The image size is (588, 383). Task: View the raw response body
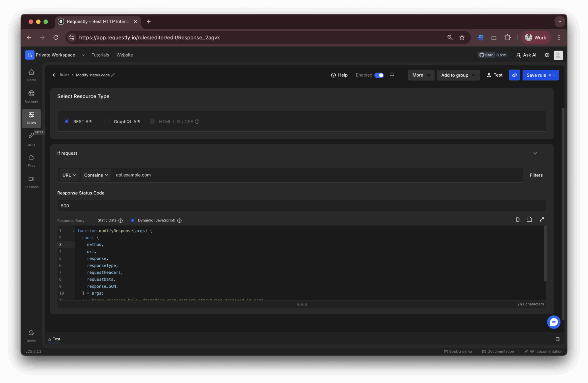[530, 219]
